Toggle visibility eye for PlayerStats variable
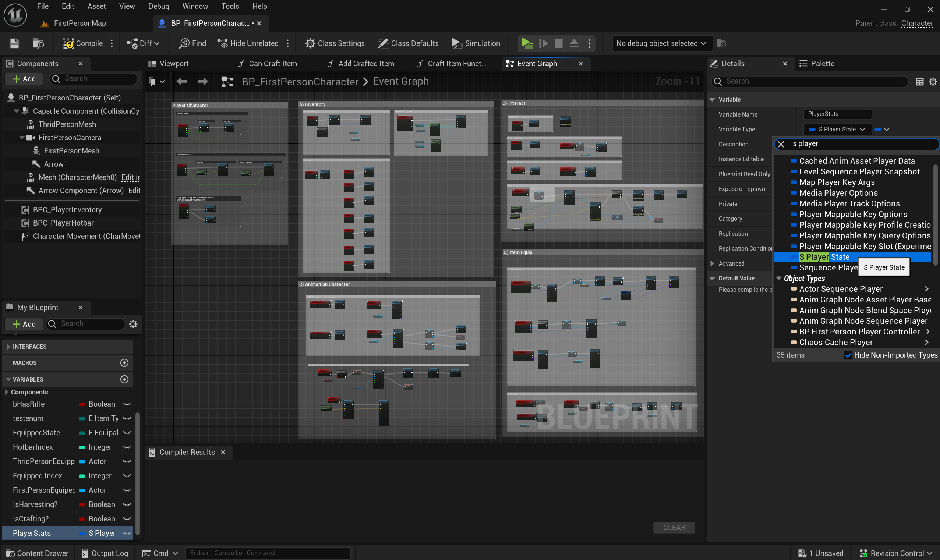The image size is (940, 560). [127, 533]
